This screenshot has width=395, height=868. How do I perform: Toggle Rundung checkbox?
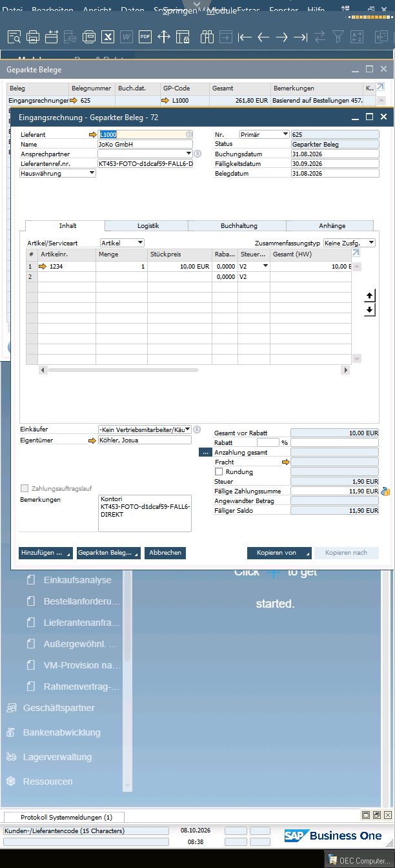pos(219,472)
